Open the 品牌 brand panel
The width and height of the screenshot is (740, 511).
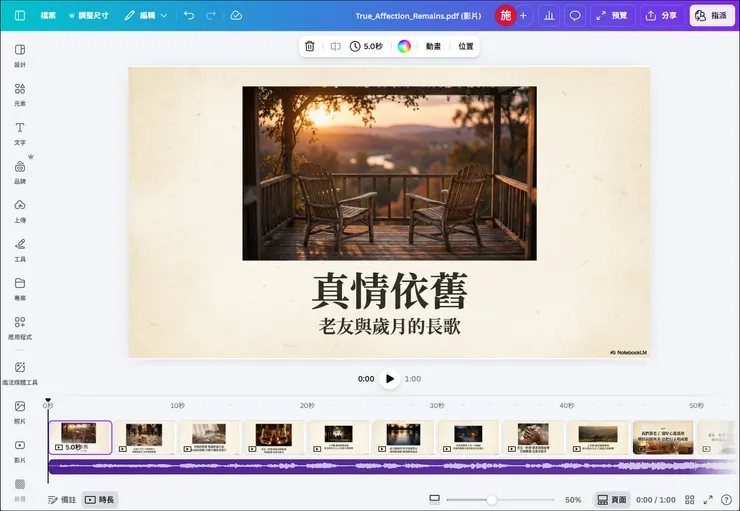coord(20,172)
